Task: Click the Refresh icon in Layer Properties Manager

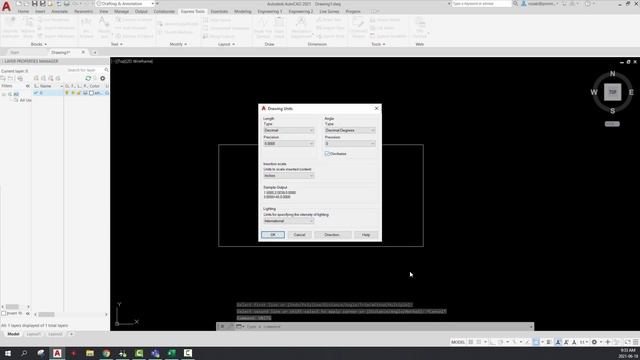Action: [88, 78]
